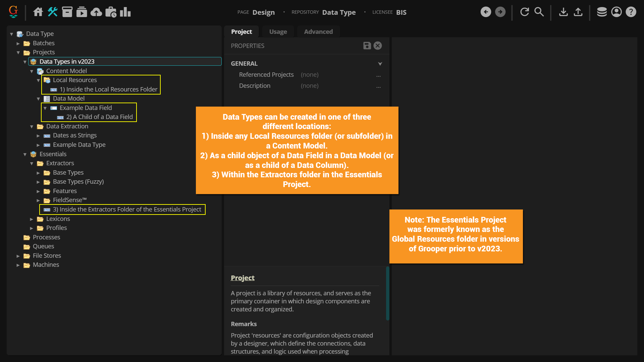Switch to the Advanced tab
The image size is (644, 362).
pyautogui.click(x=318, y=32)
